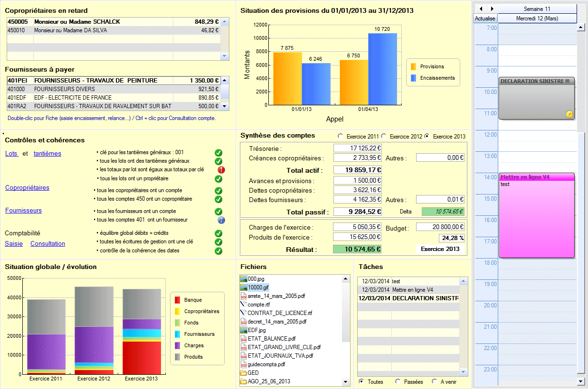
Task: Select EDF - ELECTRICITE DE FRANCE supplier row
Action: (114, 98)
